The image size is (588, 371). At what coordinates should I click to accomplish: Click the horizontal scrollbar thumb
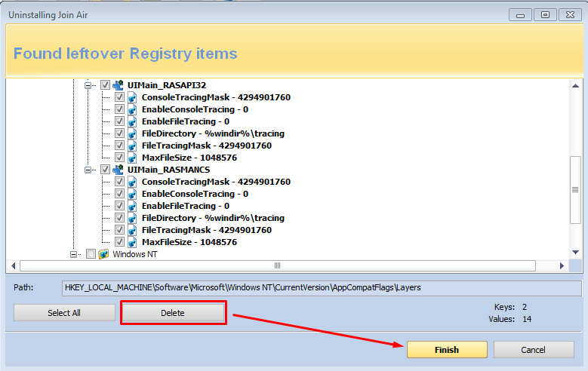[278, 265]
